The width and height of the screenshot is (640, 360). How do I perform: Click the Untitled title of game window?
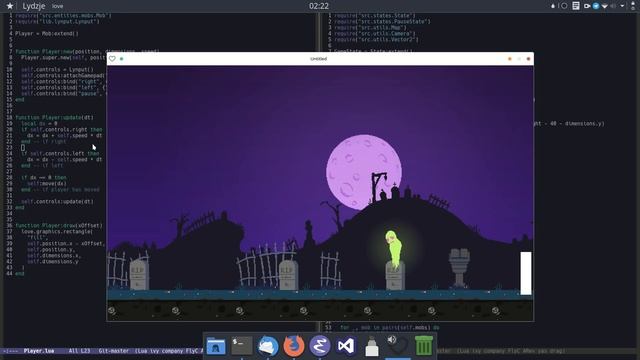tap(318, 59)
